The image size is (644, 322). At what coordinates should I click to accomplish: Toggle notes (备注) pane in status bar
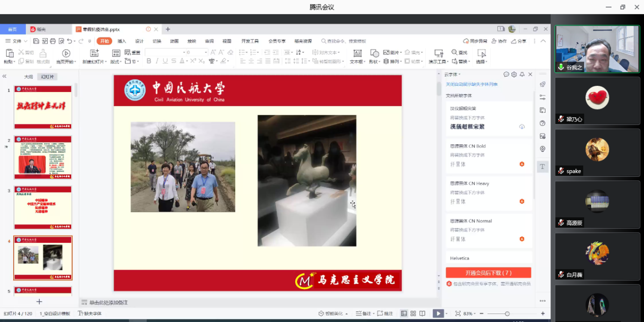tap(363, 313)
